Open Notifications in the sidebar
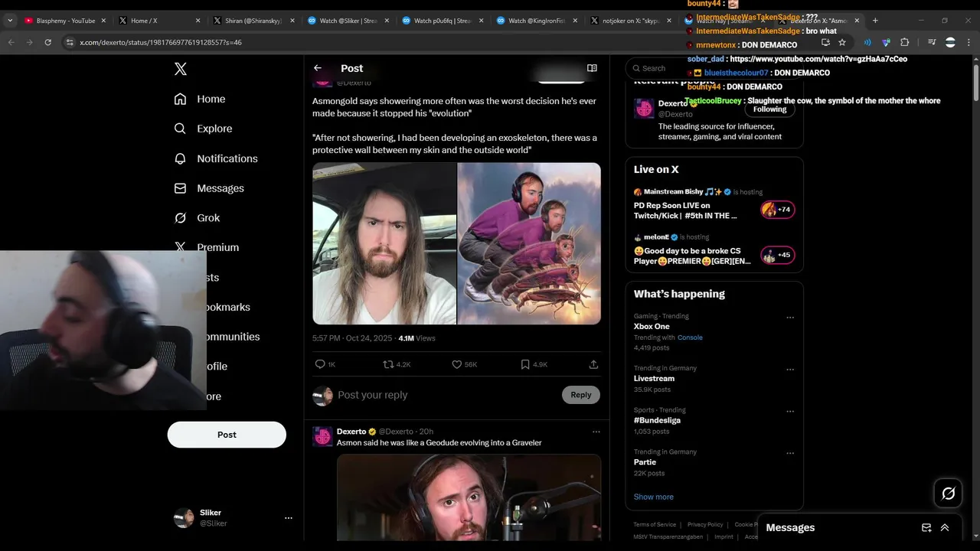This screenshot has width=980, height=551. (x=216, y=158)
